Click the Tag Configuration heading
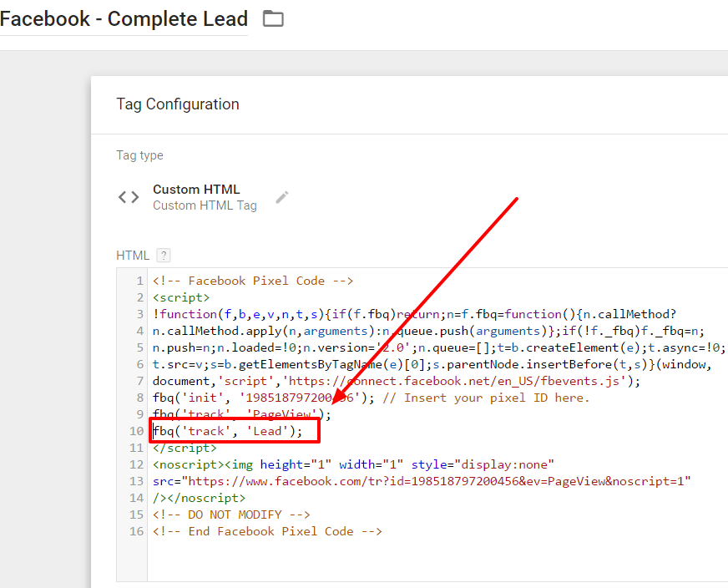728x588 pixels. (178, 104)
